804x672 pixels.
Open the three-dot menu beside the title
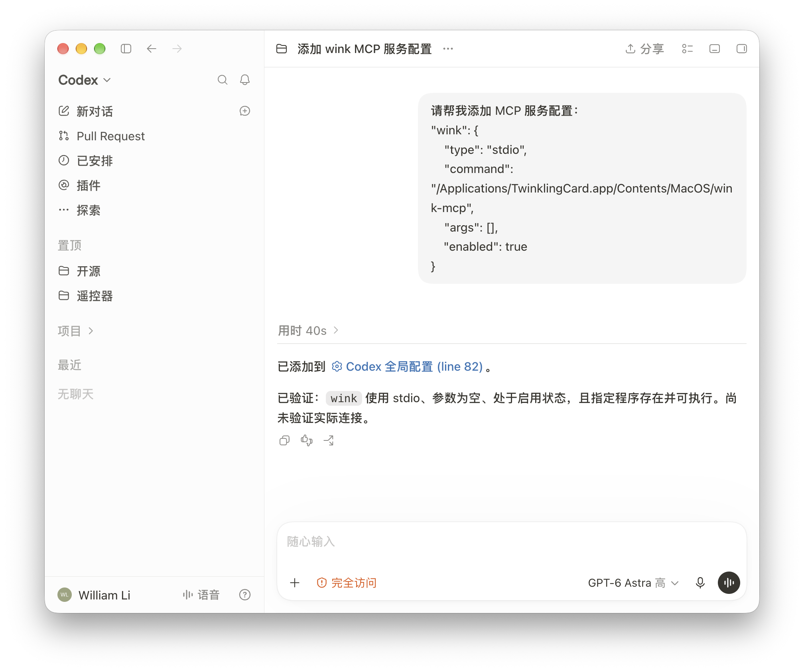coord(448,49)
